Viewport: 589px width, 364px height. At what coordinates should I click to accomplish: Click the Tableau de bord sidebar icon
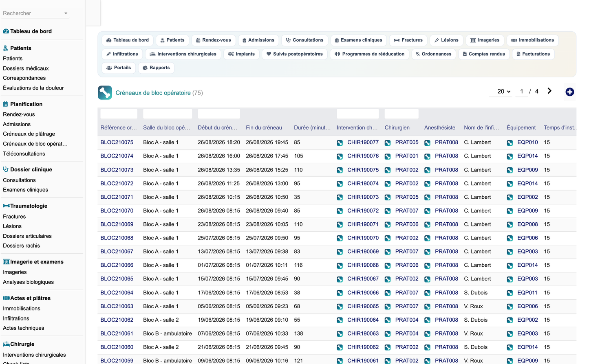coord(6,31)
